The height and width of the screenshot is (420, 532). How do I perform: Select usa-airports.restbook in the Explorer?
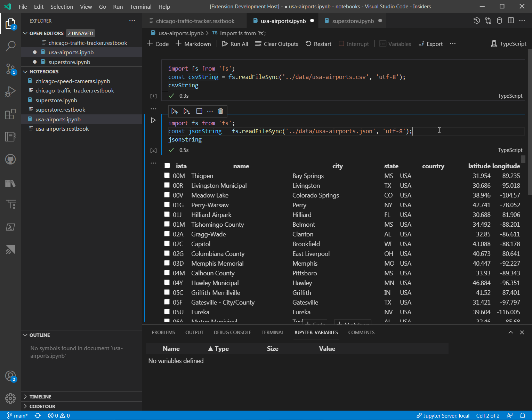coord(63,129)
